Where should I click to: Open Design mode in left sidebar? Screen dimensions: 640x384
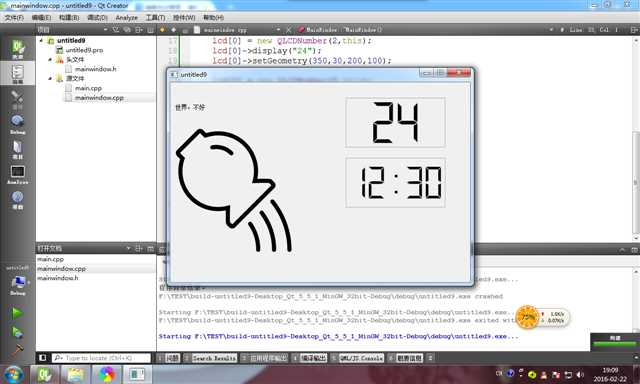(18, 99)
